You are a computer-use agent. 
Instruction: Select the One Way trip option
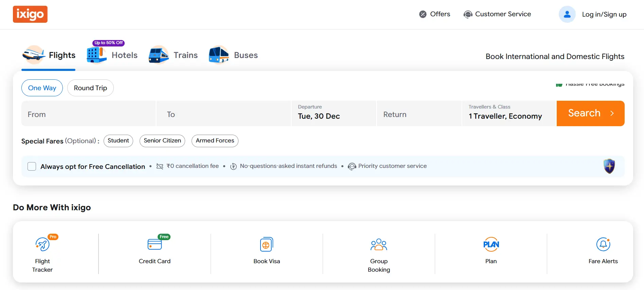42,88
